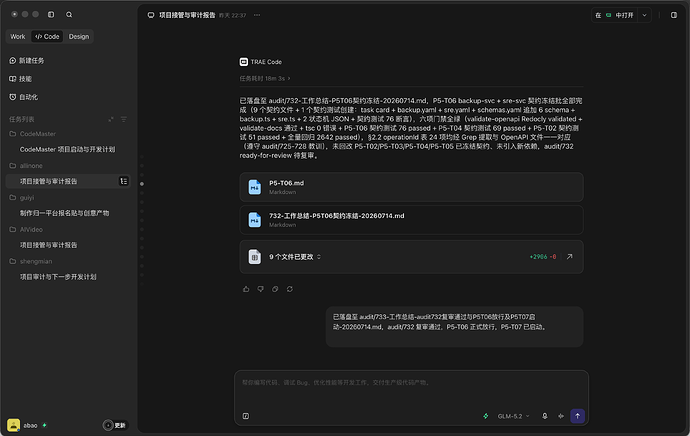Screen dimensions: 690x436
Task: Expand 任务耗时 18m 3s details
Action: [x=264, y=78]
